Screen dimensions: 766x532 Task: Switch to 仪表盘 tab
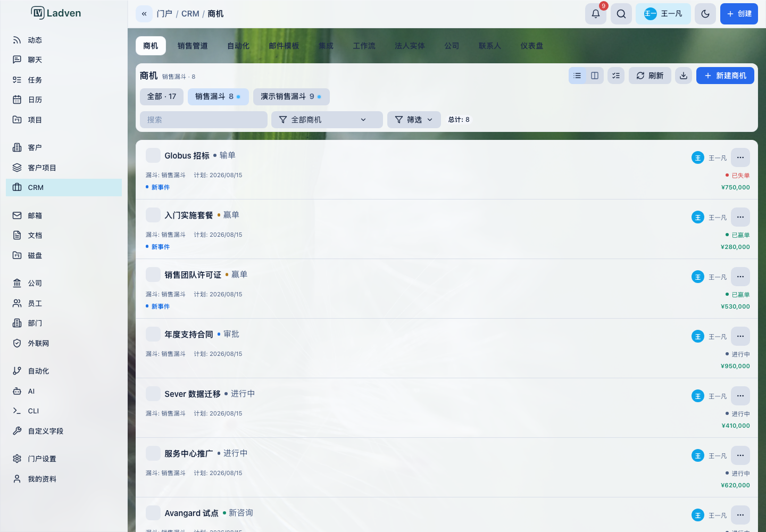(x=532, y=46)
